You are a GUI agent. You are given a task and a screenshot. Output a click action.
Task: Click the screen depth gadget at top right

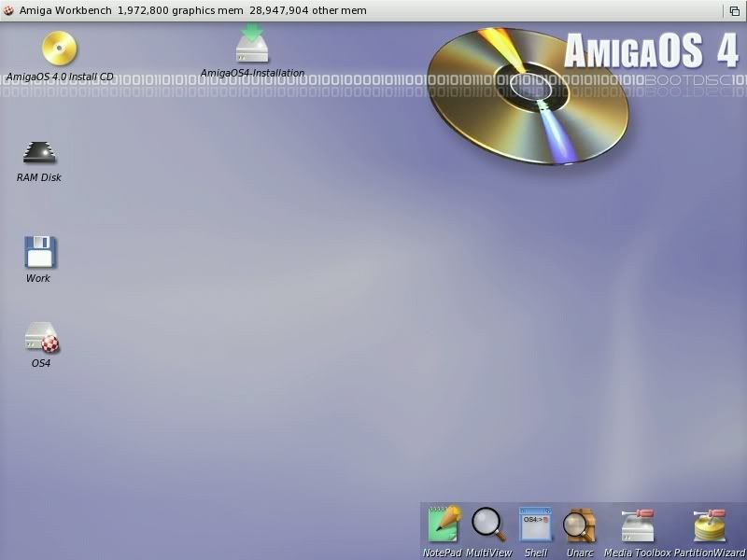[x=735, y=10]
